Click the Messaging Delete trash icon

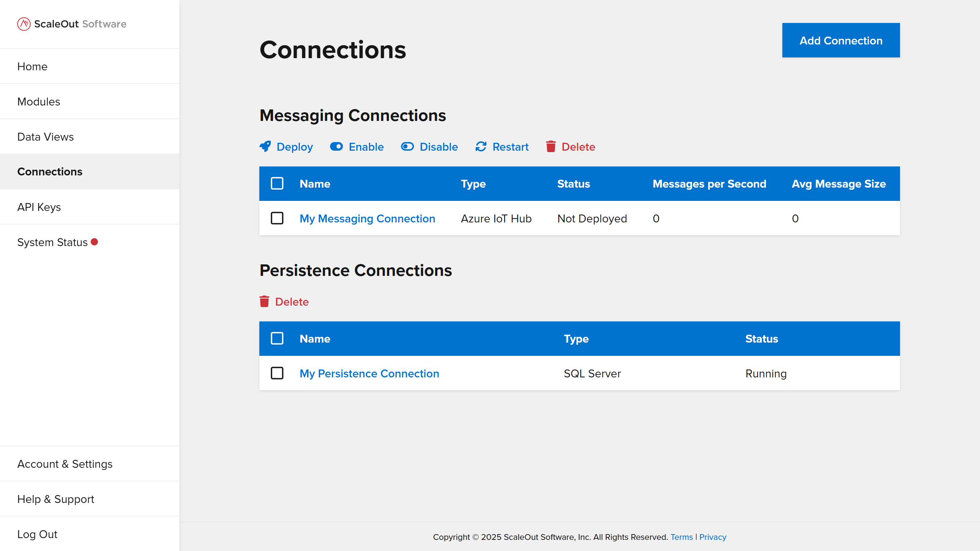(x=551, y=146)
